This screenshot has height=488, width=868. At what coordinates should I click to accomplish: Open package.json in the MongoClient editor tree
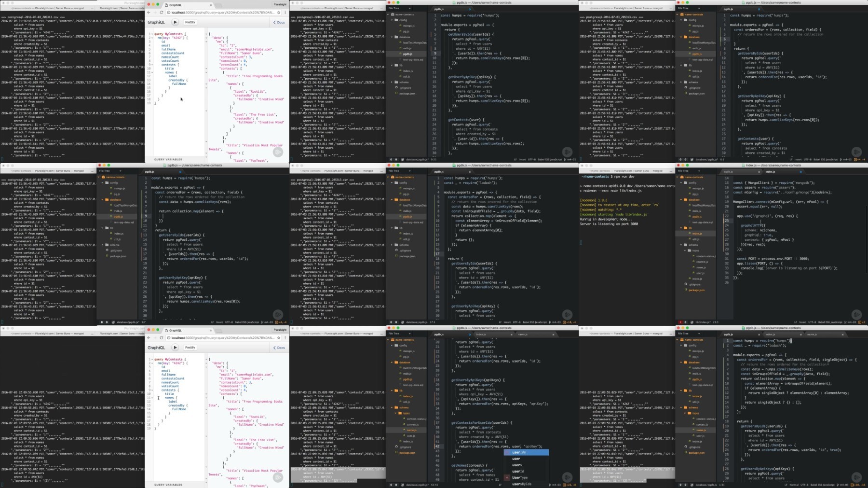click(696, 290)
